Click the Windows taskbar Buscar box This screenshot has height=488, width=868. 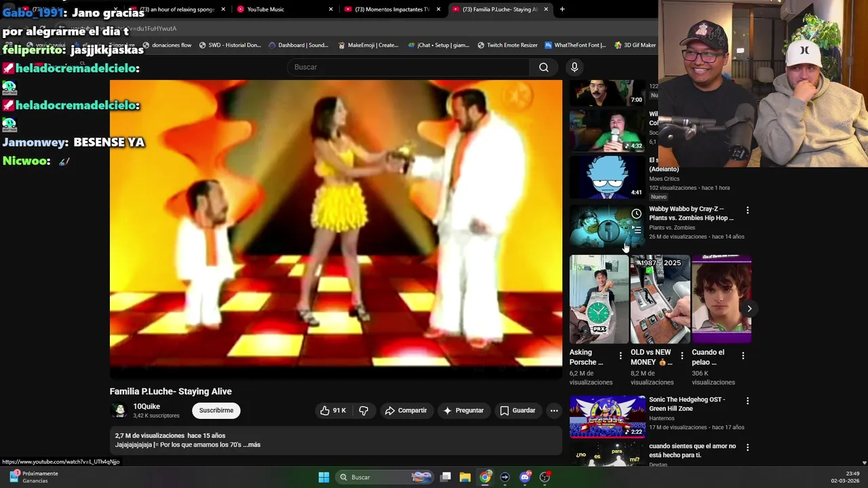(x=384, y=477)
